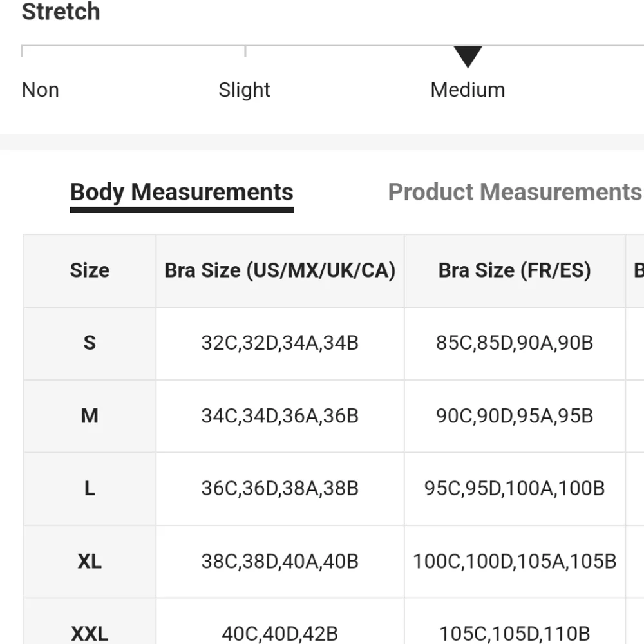This screenshot has width=644, height=644.
Task: Click the Size column header
Action: point(90,270)
